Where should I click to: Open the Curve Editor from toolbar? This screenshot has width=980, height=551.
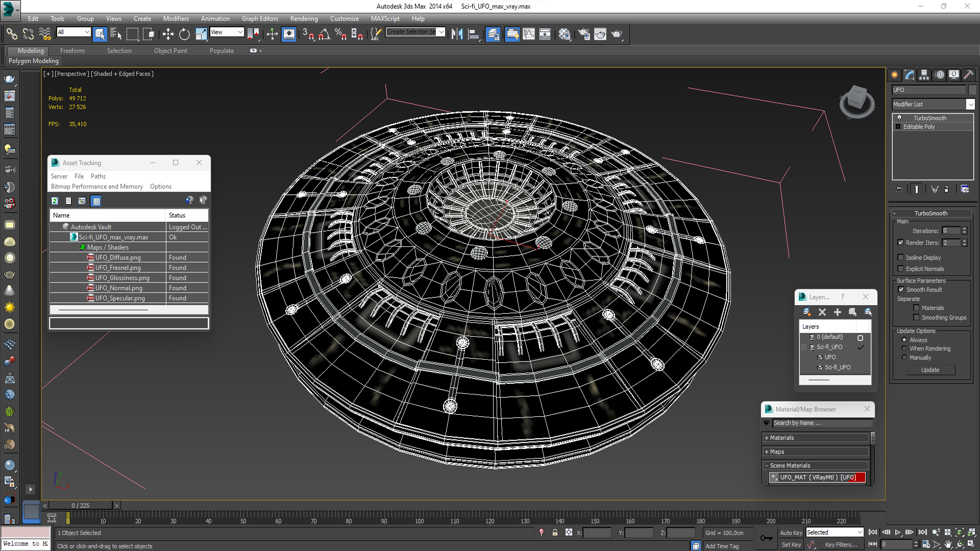[529, 34]
